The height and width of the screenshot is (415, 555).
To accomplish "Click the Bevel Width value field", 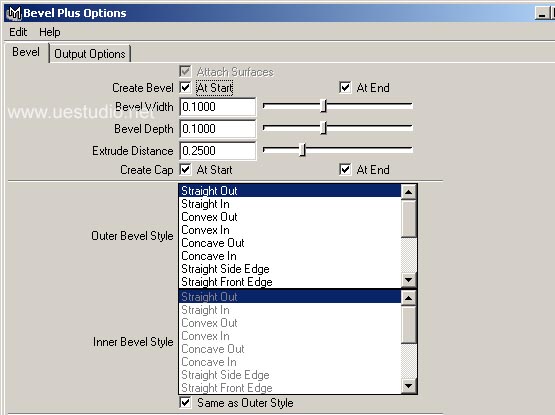I will [x=218, y=107].
